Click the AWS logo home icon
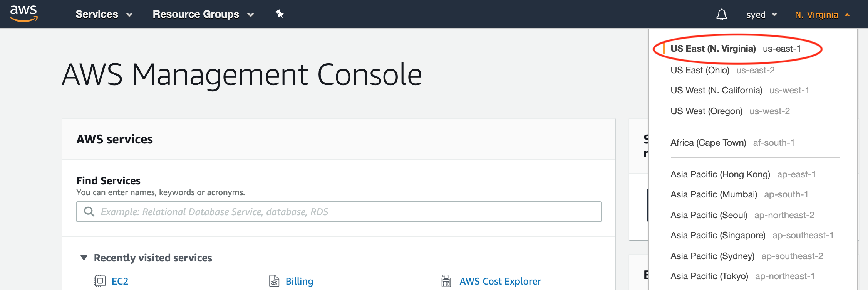The height and width of the screenshot is (290, 868). click(x=23, y=14)
